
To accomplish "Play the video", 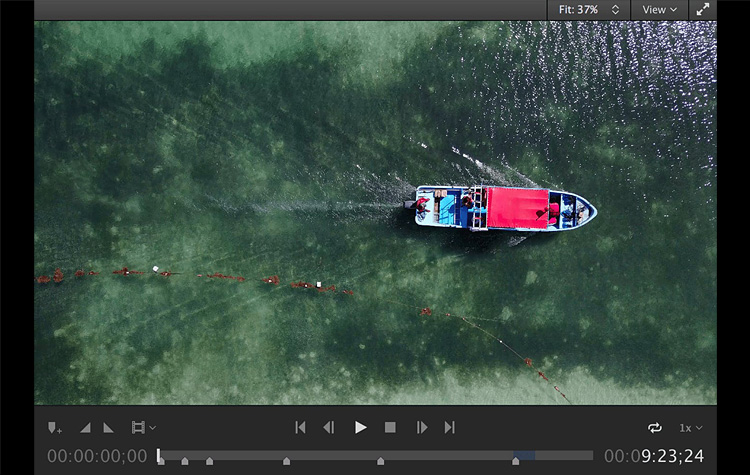I will [x=361, y=427].
